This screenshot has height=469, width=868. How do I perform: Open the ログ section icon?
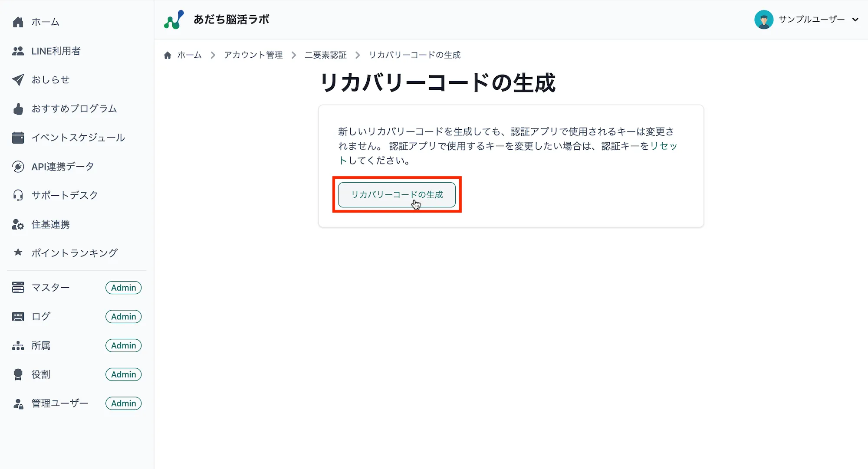(18, 316)
